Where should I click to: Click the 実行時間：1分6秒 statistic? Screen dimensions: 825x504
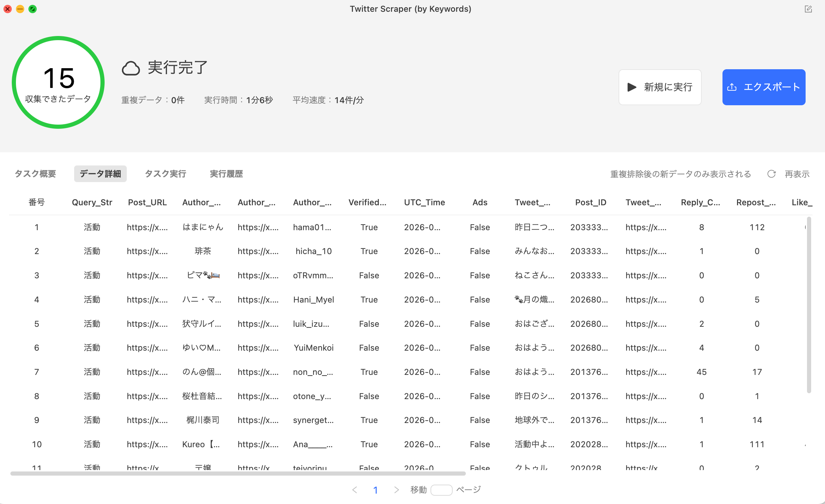pos(238,100)
